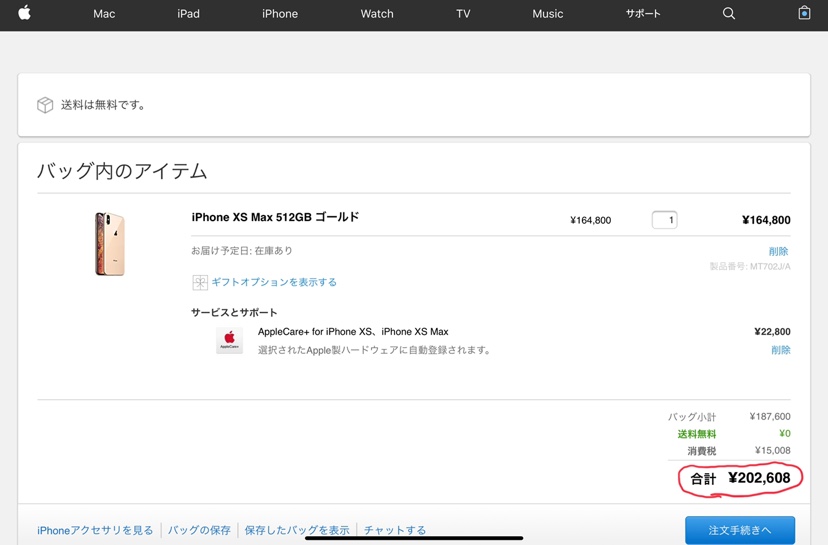
Task: Open Music in the navigation bar
Action: [x=547, y=14]
